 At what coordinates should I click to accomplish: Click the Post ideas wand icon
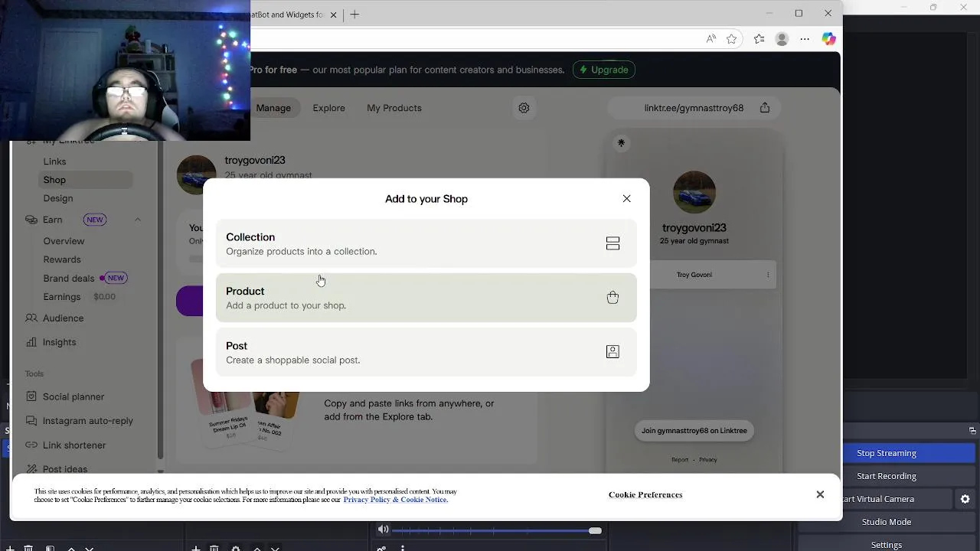point(31,468)
